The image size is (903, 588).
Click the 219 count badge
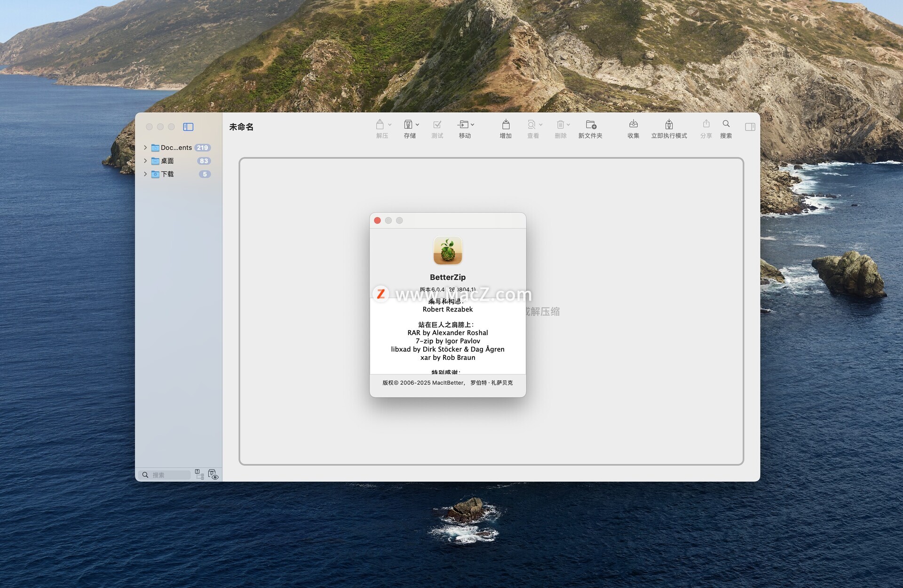(x=203, y=148)
